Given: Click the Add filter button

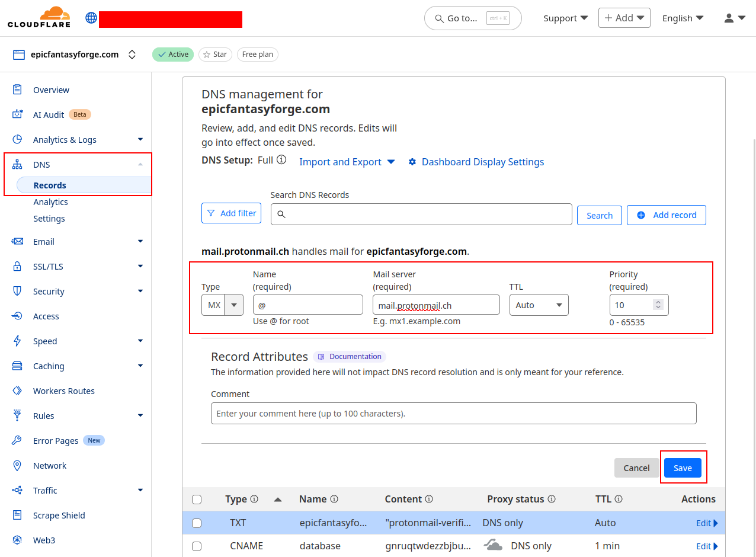Looking at the screenshot, I should coord(231,213).
